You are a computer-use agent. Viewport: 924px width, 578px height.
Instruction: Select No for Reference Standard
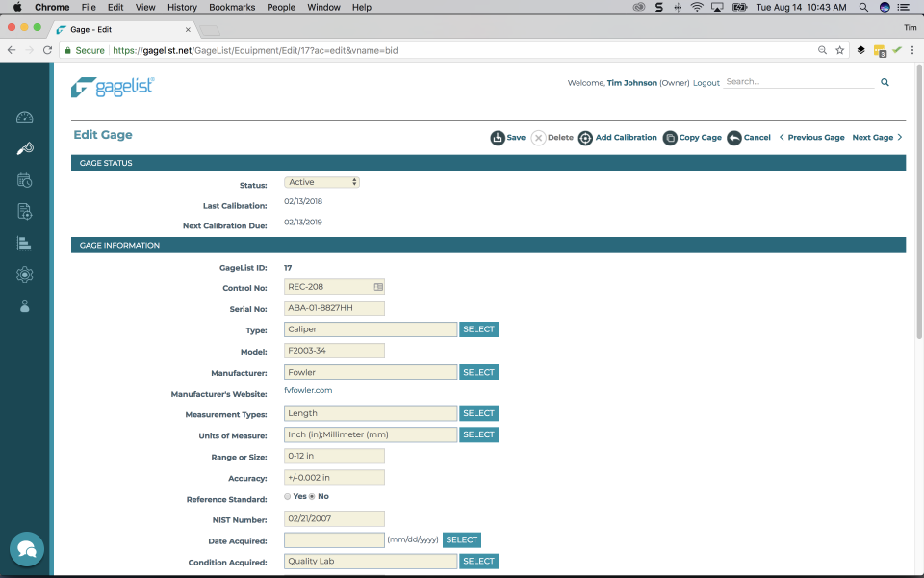[311, 496]
